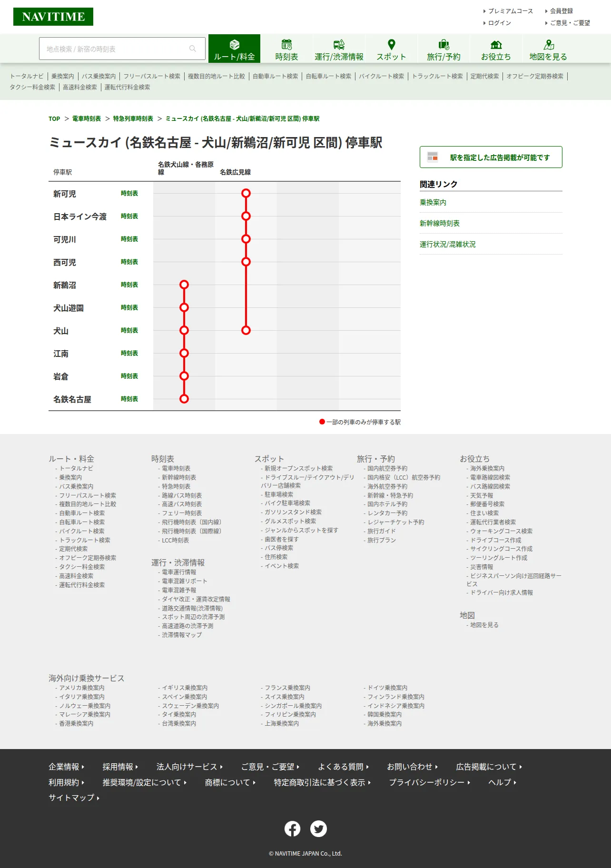611x868 pixels.
Task: Click the 特急列車時刻表 breadcrumb
Action: coord(133,119)
